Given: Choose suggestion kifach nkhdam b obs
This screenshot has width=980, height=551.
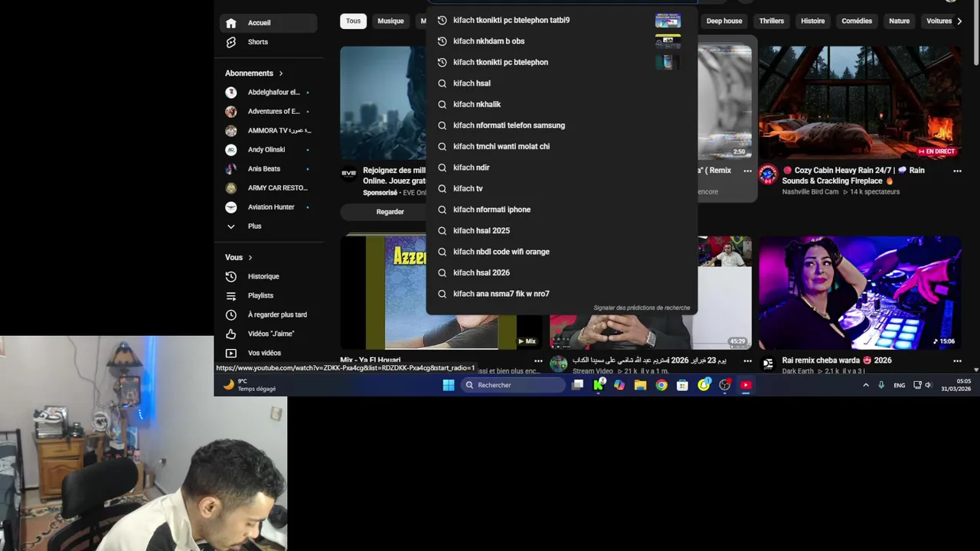Looking at the screenshot, I should click(x=561, y=41).
